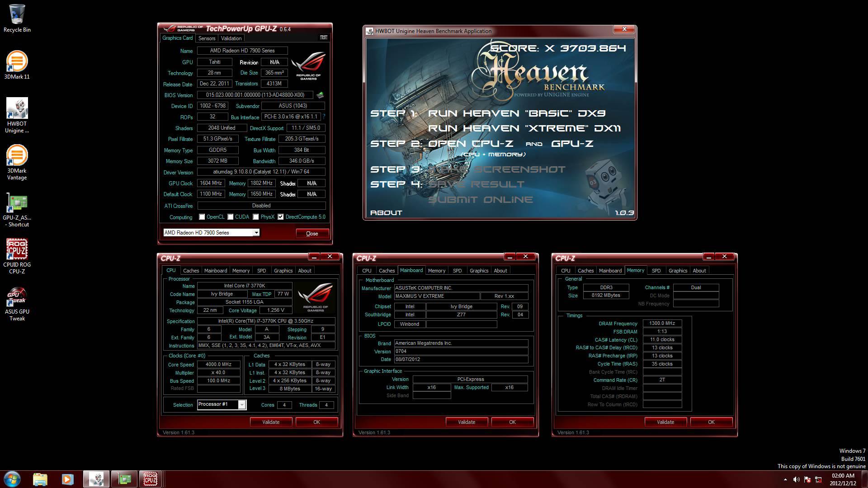Screen dimensions: 868x488
Task: Open Graphics tab in the CPU-Z Memory window
Action: 678,271
